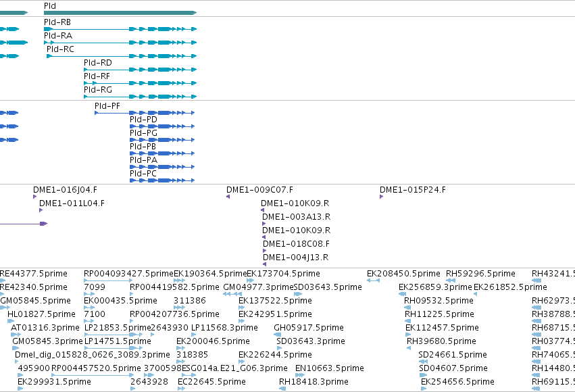Click the EK208450.5prime EST label
Viewport: 575px width, 392px height.
click(x=404, y=274)
